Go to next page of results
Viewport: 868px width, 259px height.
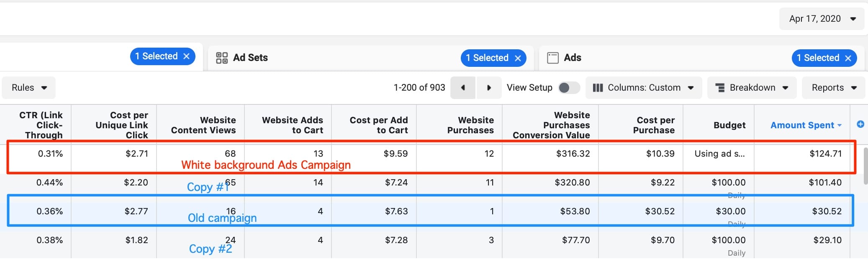[488, 88]
